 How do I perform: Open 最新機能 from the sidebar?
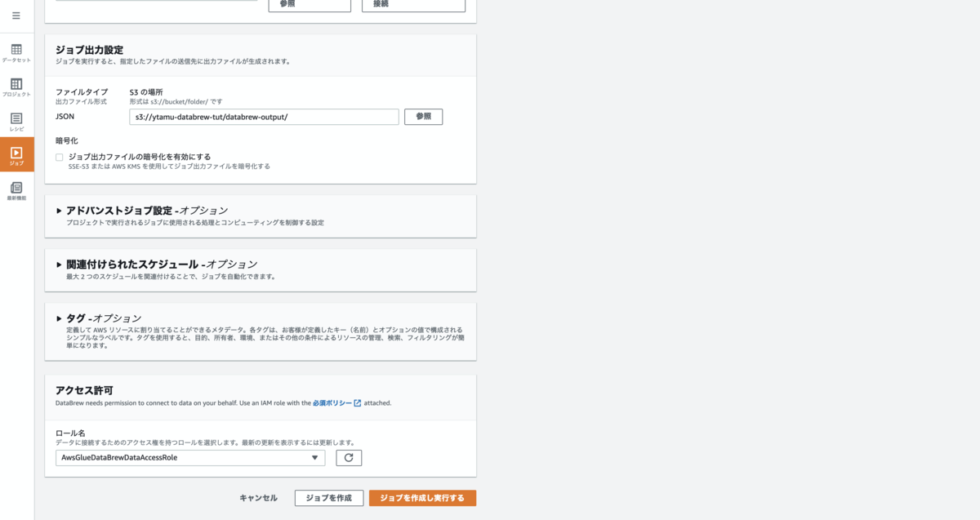point(16,189)
